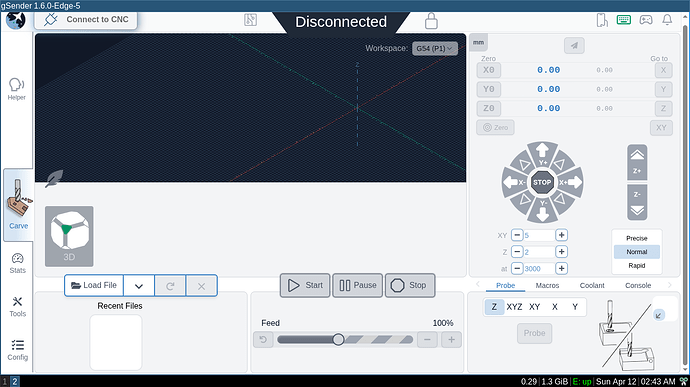Toggle gamepad controller icon
This screenshot has height=387, width=690.
pyautogui.click(x=646, y=20)
